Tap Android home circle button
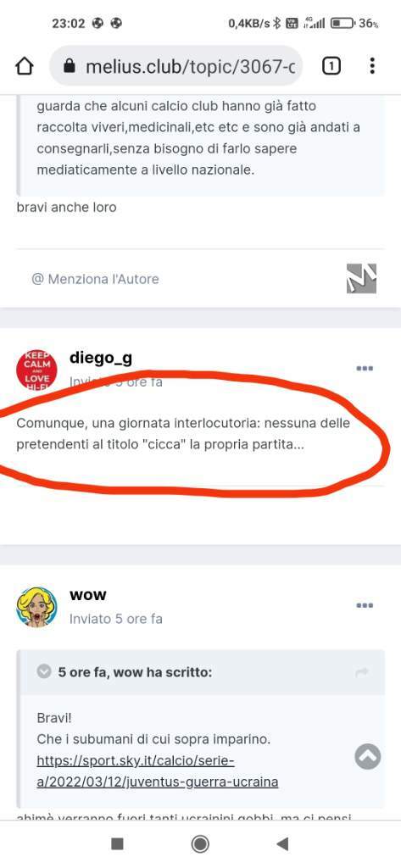This screenshot has width=401, height=868. click(x=200, y=843)
